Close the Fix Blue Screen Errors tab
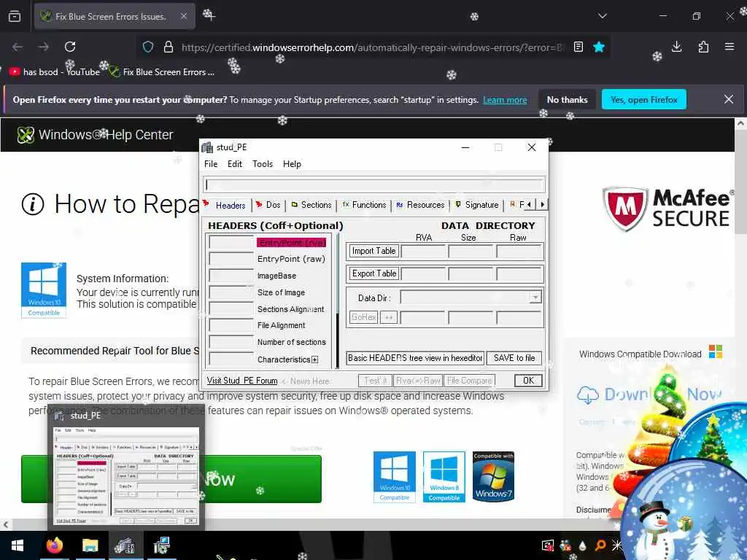Screen dimensions: 747x560 (x=183, y=16)
